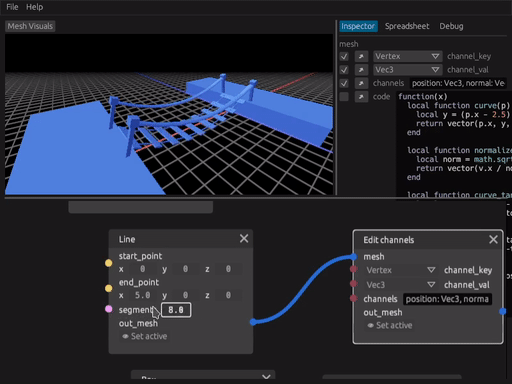Edit start_point z value field

coord(228,269)
